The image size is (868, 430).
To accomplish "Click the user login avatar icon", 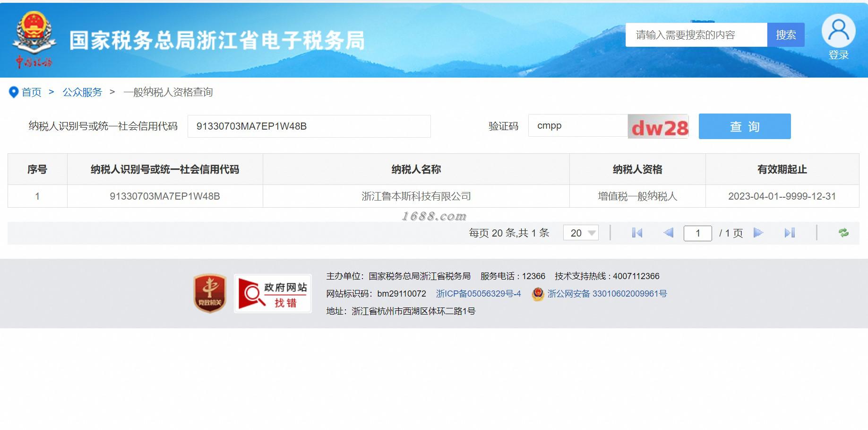I will click(838, 30).
